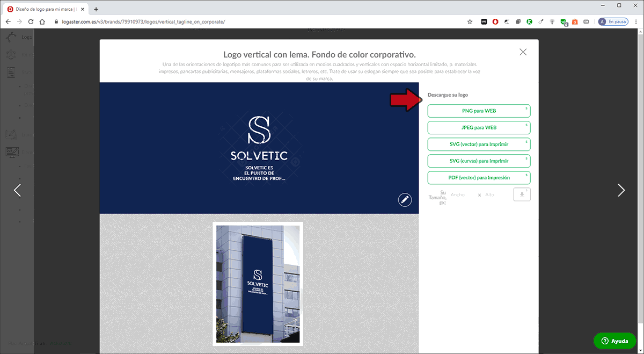This screenshot has width=644, height=354.
Task: Open the gray chain link extension
Action: click(x=586, y=21)
